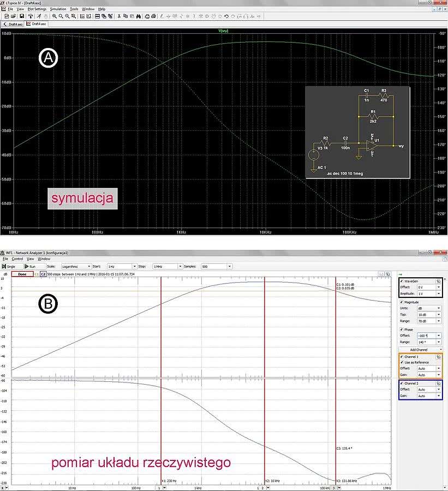Click the Zoom In magnifier icon
The height and width of the screenshot is (491, 448).
click(55, 16)
